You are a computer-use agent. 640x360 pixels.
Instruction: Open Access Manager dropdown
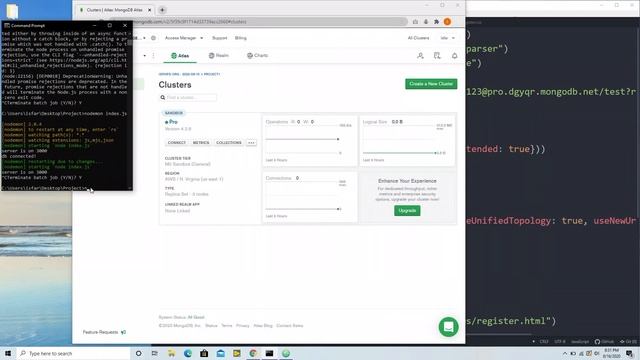(184, 38)
